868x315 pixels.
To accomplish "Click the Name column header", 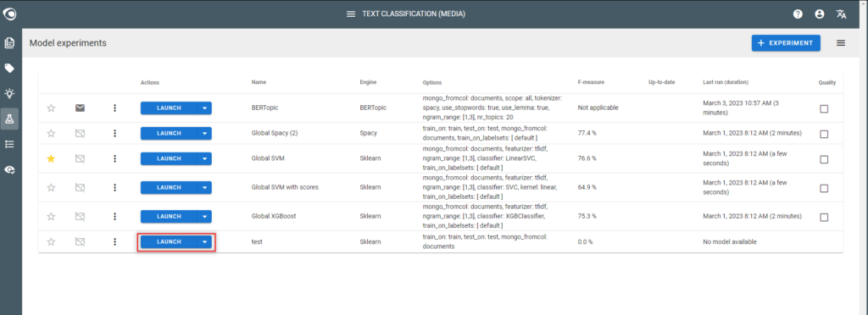I will point(259,82).
